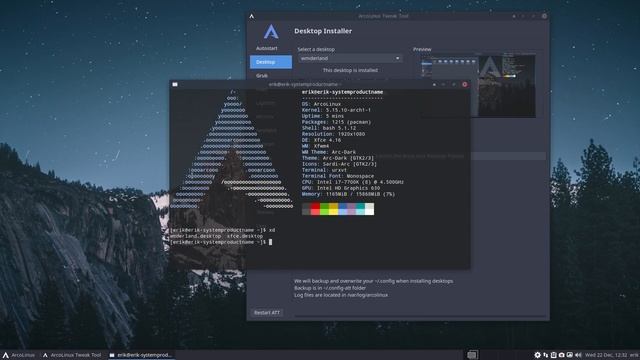This screenshot has height=360, width=640.
Task: Click the 'DE: Xfce 4.16' line
Action: (321, 140)
